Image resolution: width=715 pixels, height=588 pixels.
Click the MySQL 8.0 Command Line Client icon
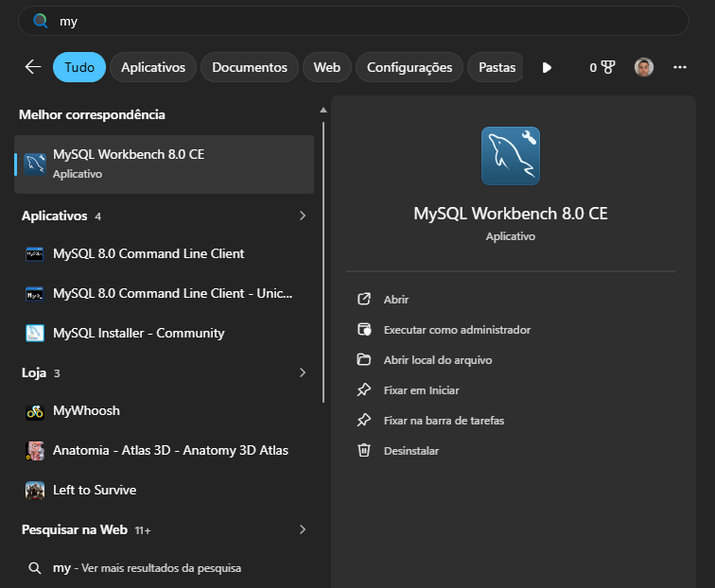pos(35,254)
